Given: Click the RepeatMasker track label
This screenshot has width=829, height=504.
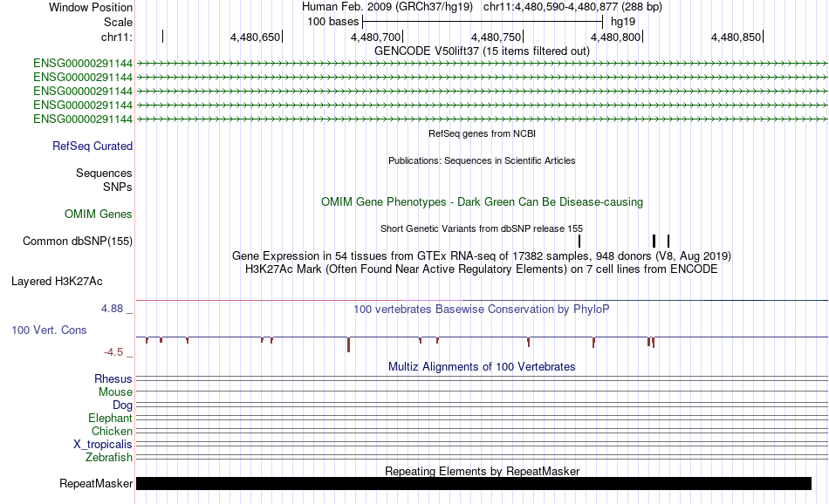Looking at the screenshot, I should (96, 483).
